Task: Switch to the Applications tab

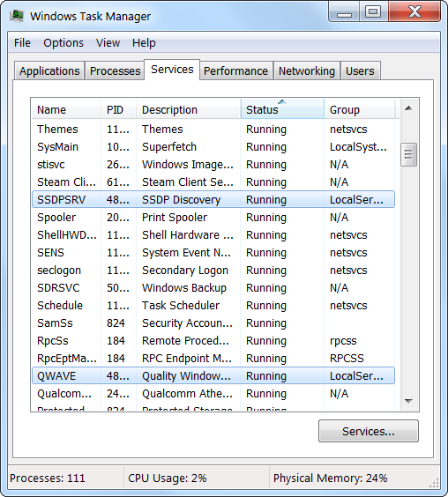Action: click(49, 70)
